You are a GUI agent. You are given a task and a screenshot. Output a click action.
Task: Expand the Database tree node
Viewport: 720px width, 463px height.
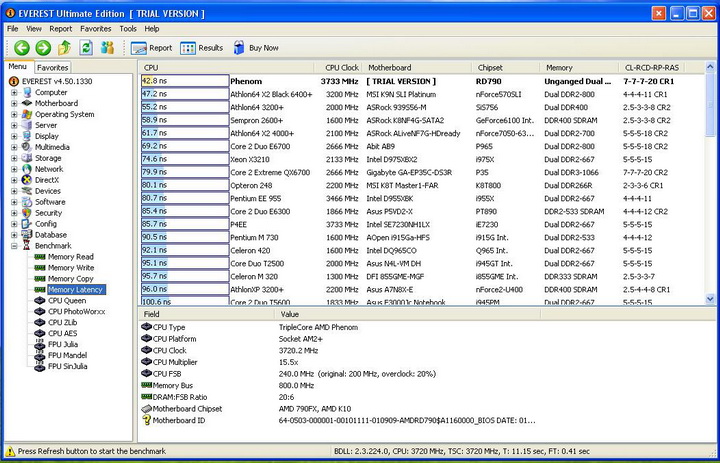tap(14, 235)
